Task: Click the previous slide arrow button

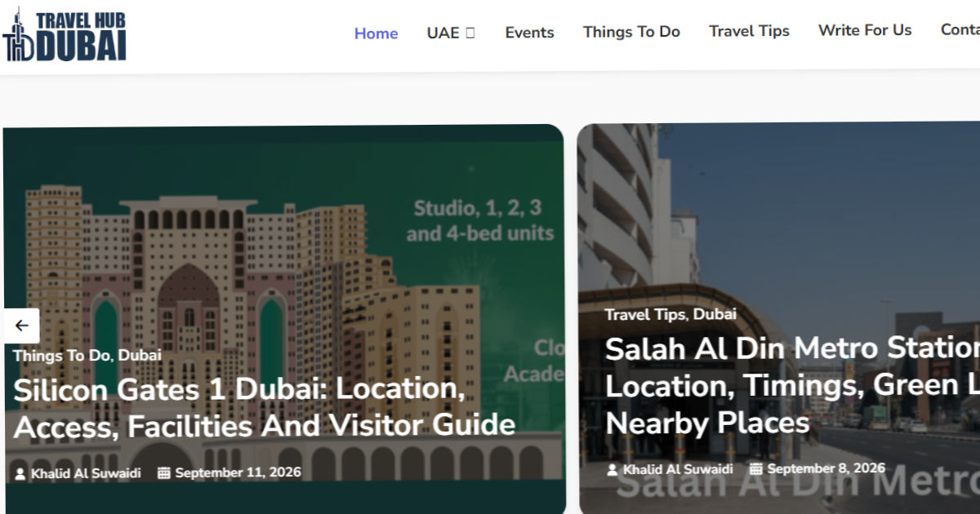Action: [21, 326]
